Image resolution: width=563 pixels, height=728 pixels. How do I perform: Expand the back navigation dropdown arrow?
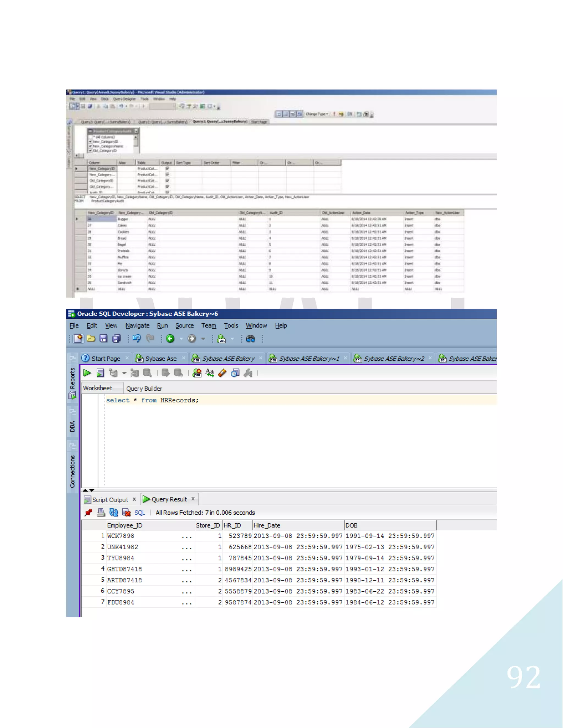point(181,339)
